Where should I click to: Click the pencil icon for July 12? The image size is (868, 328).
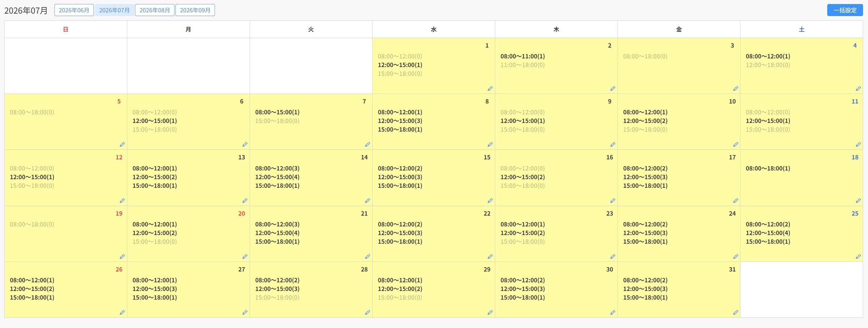coord(122,201)
